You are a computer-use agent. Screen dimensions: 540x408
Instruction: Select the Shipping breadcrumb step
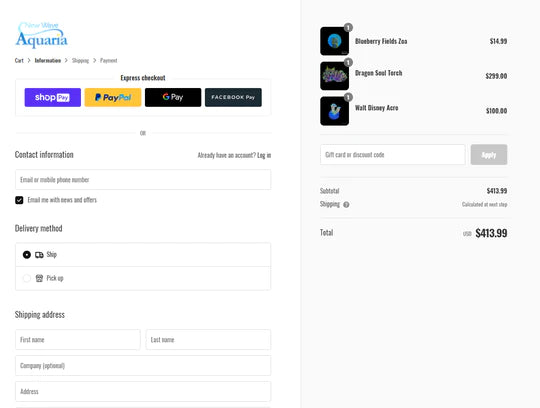pyautogui.click(x=80, y=61)
